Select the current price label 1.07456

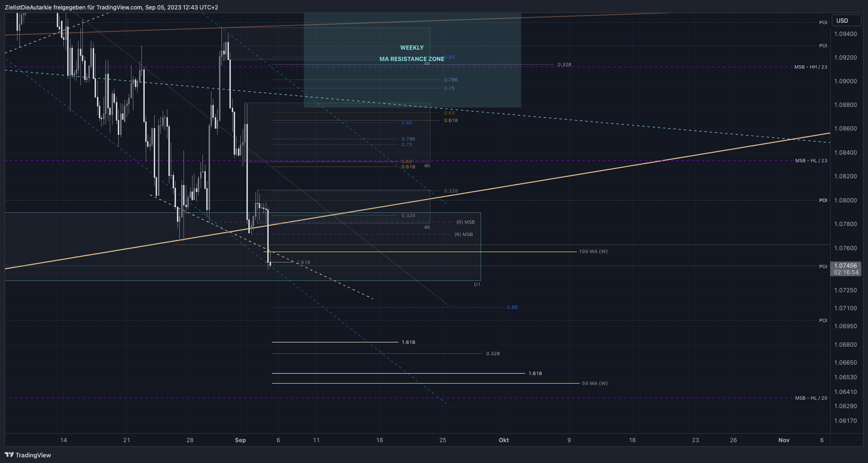click(846, 266)
